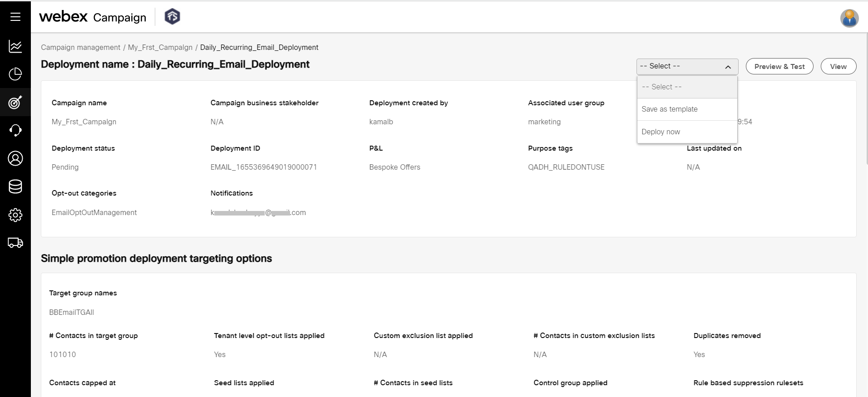868x397 pixels.
Task: Open the hamburger navigation menu
Action: click(15, 17)
